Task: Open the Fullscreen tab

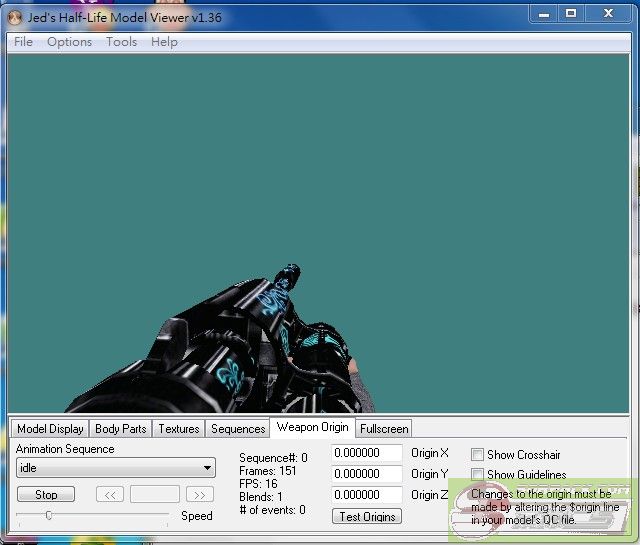Action: click(x=384, y=429)
